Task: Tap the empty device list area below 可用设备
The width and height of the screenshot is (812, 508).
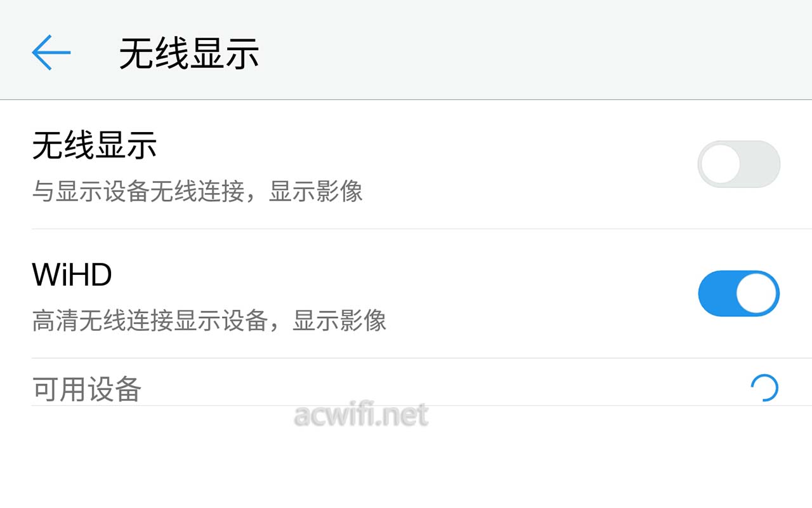Action: click(406, 457)
